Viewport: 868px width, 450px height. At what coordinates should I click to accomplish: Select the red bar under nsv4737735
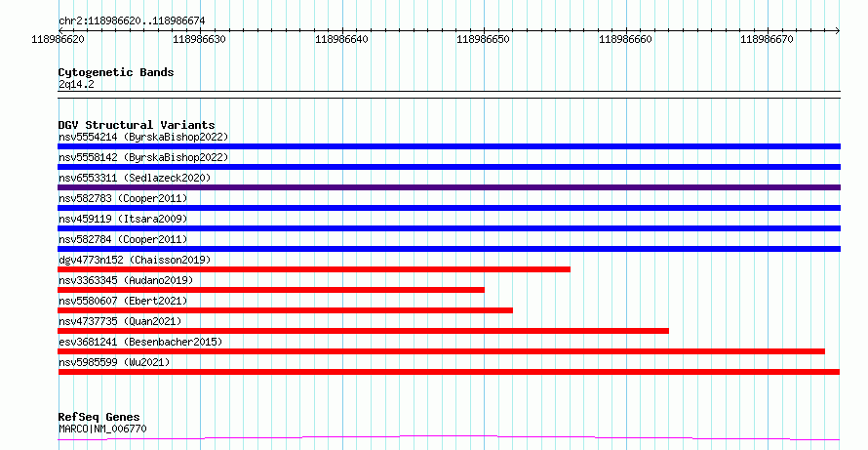363,331
